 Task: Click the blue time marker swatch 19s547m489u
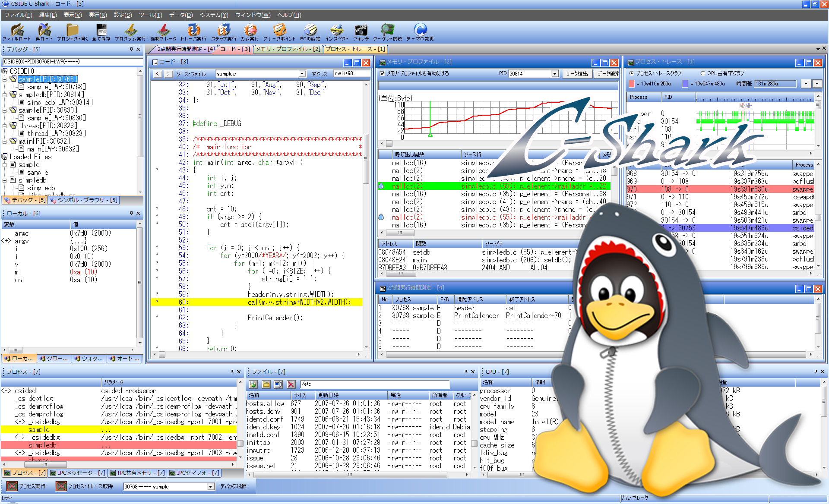[x=685, y=84]
